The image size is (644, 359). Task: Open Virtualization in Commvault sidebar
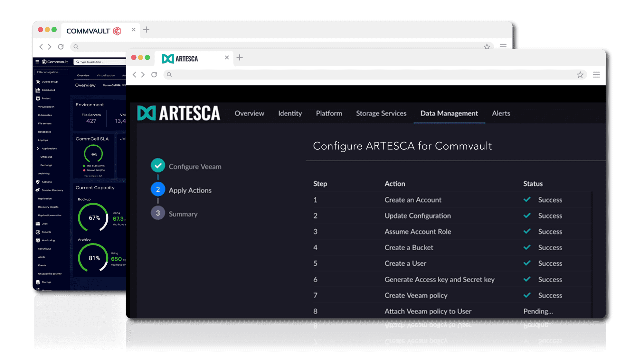46,107
